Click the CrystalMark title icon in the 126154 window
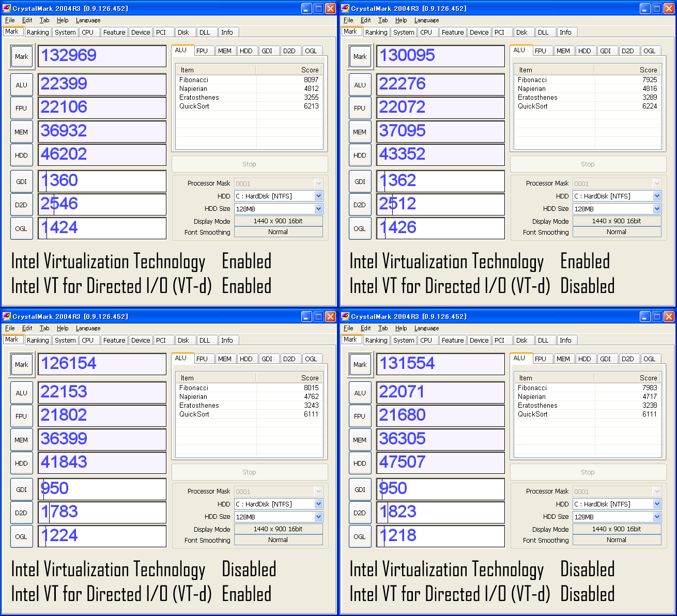Image resolution: width=677 pixels, height=616 pixels. pos(7,316)
